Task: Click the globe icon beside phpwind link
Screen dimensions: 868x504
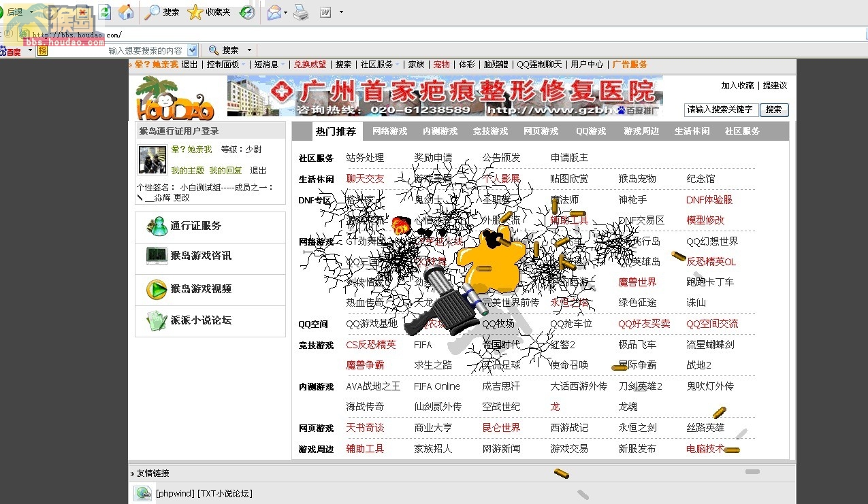Action: tap(143, 494)
